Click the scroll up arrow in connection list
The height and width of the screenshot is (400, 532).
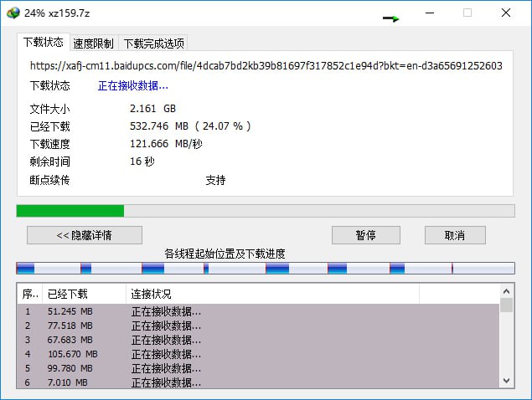506,291
